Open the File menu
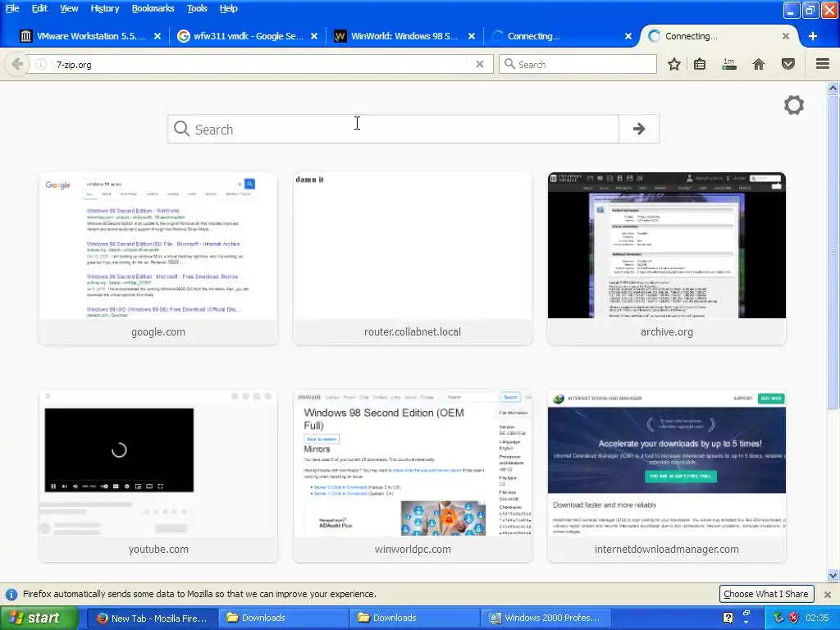 pyautogui.click(x=12, y=8)
